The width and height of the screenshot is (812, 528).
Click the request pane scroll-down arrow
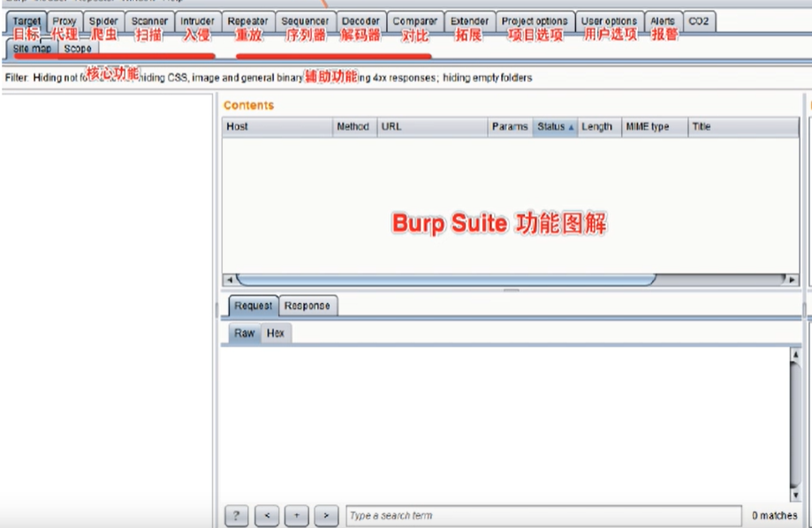795,495
